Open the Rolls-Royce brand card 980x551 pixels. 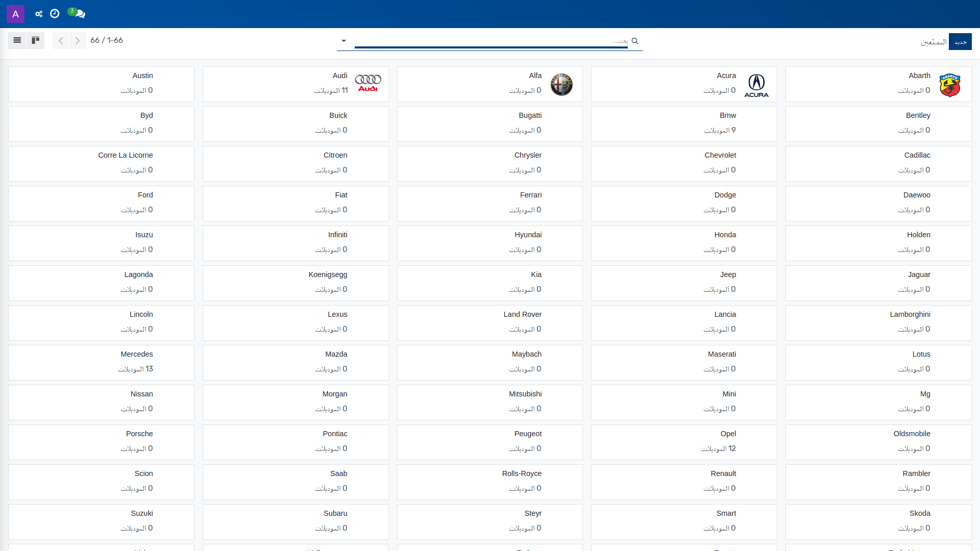490,482
